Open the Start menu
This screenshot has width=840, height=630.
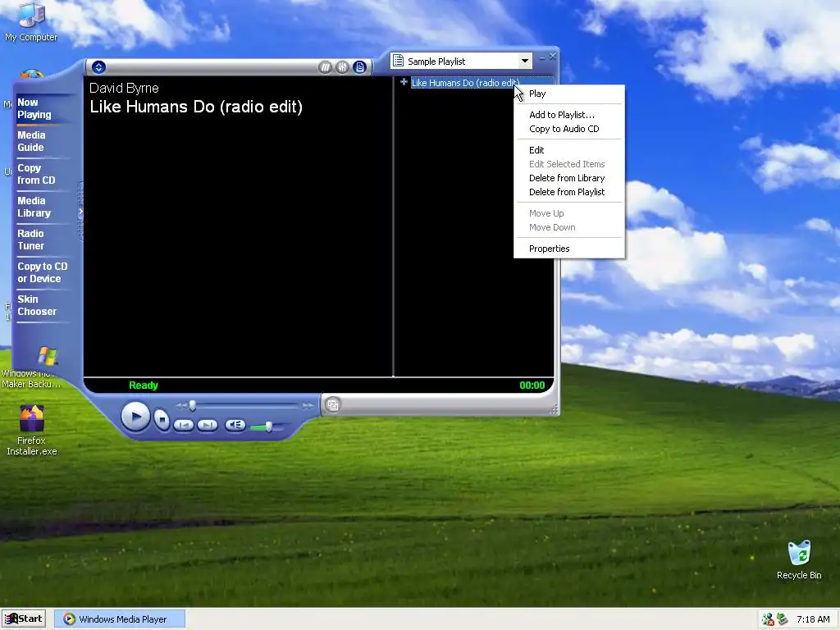coord(24,619)
